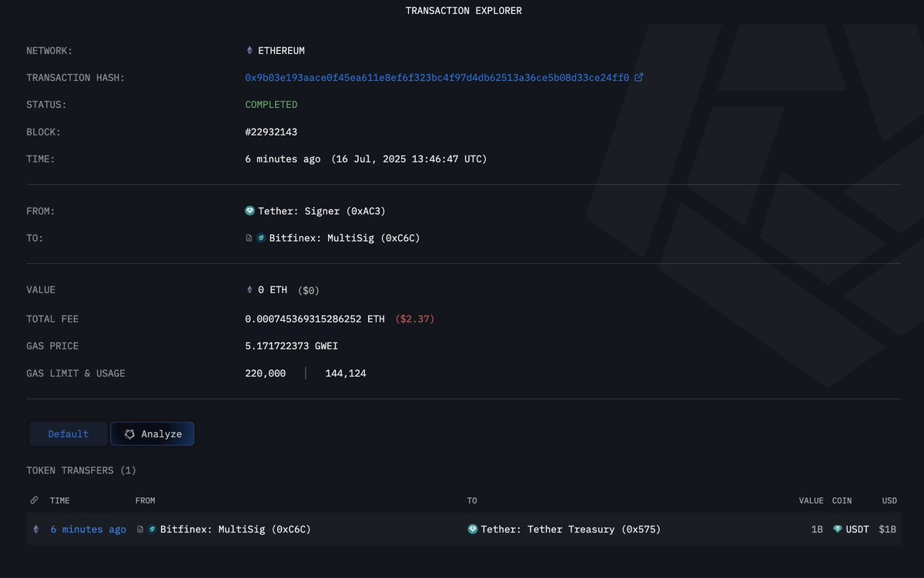Click gas usage value 144,124
Screen dimensions: 924x578
(x=346, y=374)
